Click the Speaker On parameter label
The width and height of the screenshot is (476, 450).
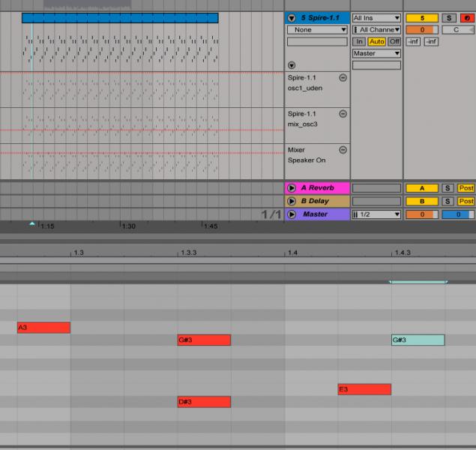[307, 160]
